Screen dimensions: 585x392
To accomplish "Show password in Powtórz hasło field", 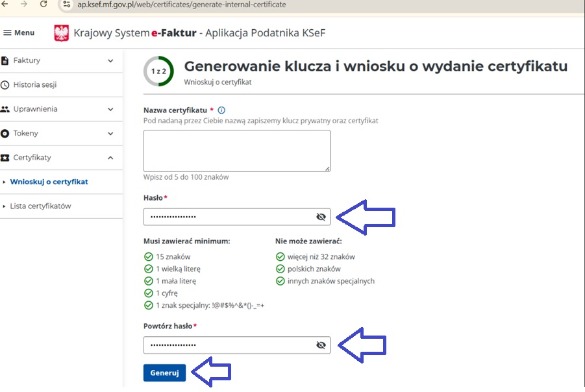I will pyautogui.click(x=320, y=345).
